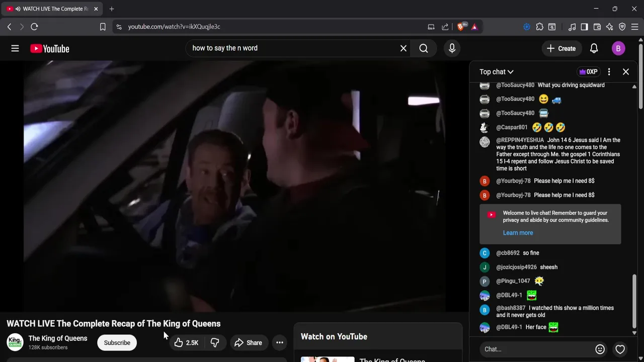Send a heart reaction in chat
644x362 pixels.
(620, 349)
